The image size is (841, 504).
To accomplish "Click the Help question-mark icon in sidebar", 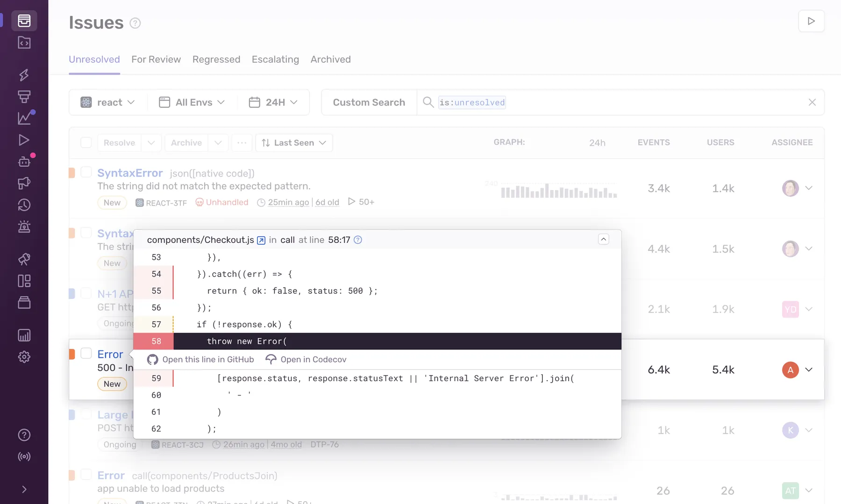I will (24, 435).
